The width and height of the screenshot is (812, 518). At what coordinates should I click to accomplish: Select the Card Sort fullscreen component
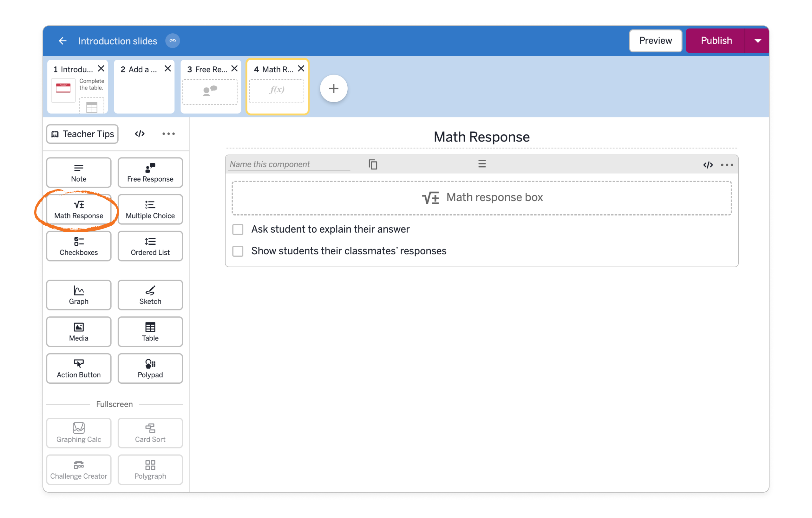click(150, 433)
